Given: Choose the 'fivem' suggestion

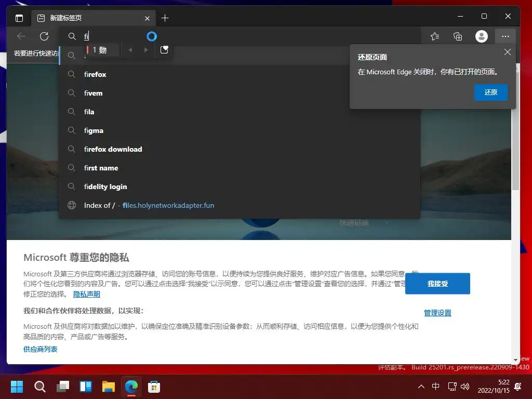Looking at the screenshot, I should tap(240, 93).
